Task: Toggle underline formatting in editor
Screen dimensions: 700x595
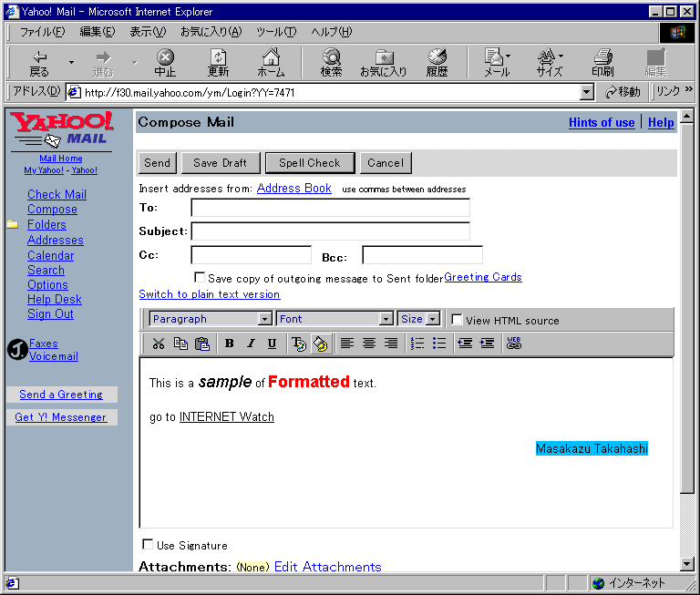Action: pos(272,344)
